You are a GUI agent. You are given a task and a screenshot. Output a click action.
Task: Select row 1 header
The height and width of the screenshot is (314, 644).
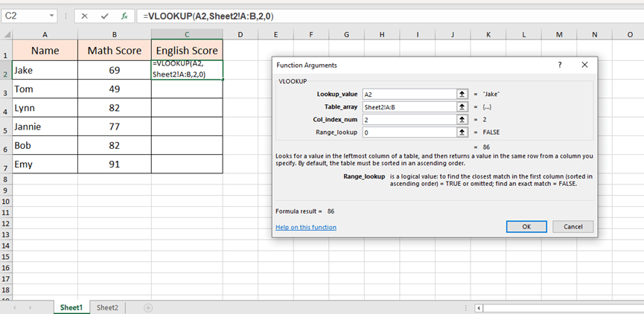point(6,51)
